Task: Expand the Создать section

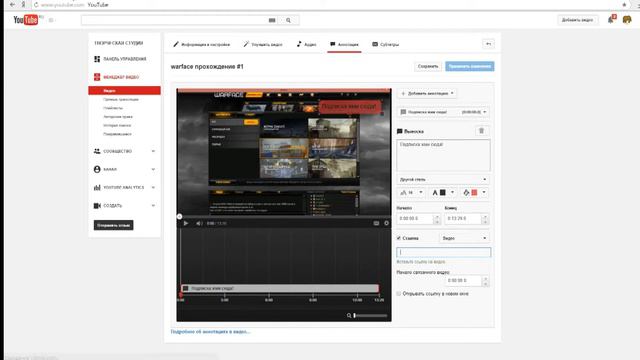Action: [x=153, y=205]
